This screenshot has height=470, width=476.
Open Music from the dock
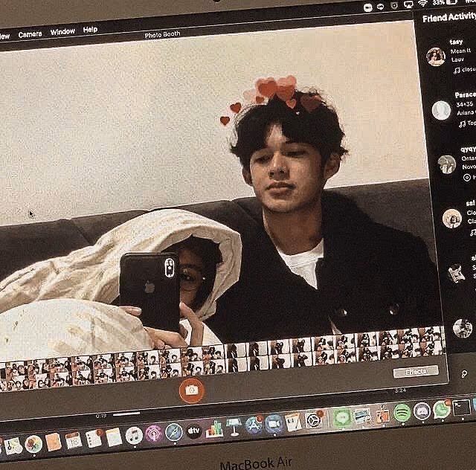[134, 435]
